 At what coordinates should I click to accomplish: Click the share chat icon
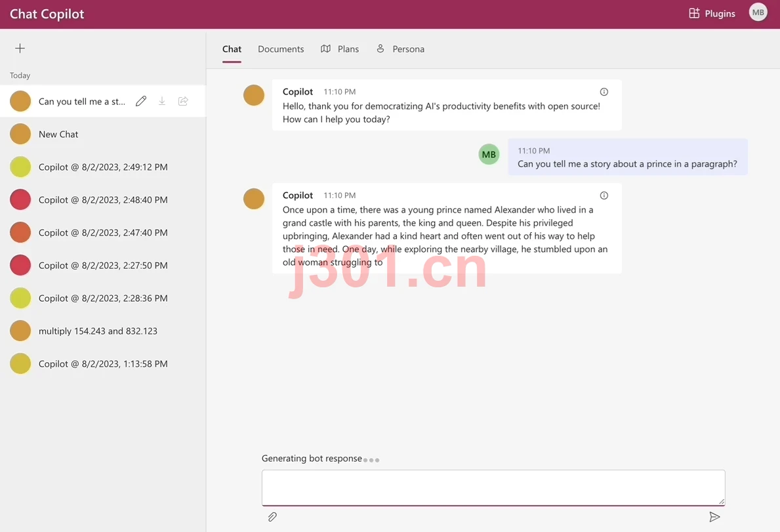183,101
